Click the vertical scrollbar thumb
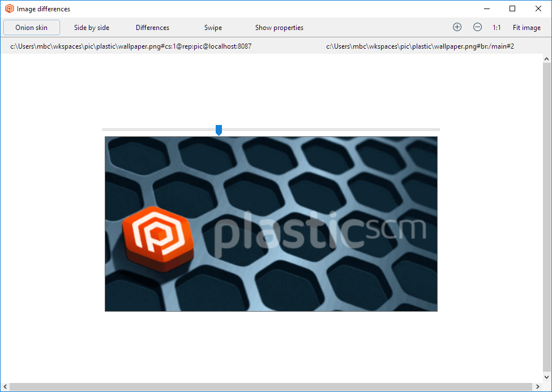The width and height of the screenshot is (552, 392). click(x=547, y=217)
